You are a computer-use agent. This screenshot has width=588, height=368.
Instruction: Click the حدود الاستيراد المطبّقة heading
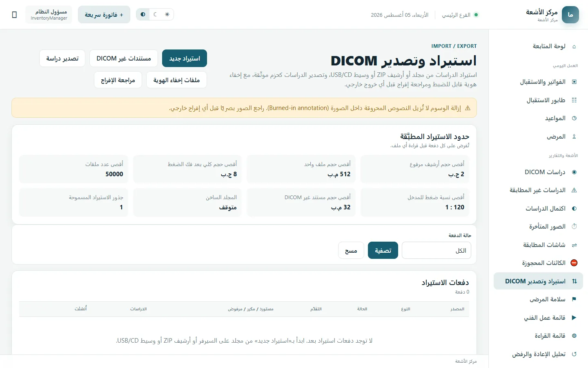tap(434, 137)
